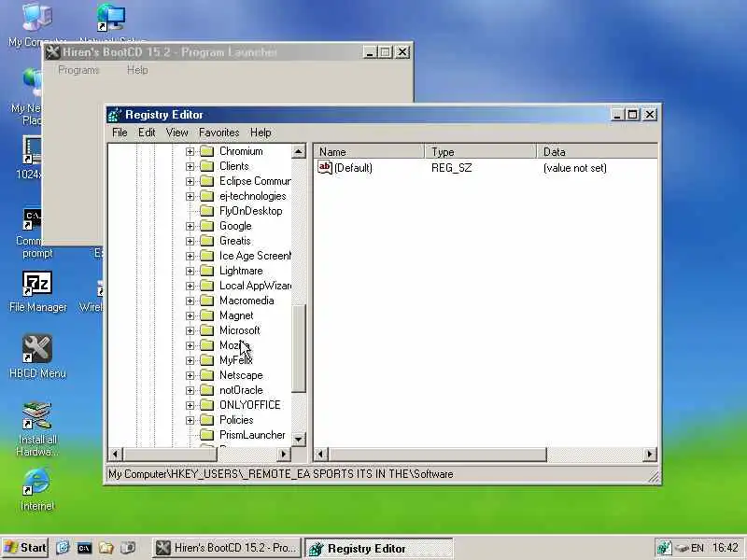747x560 pixels.
Task: Open the Help menu in Registry Editor
Action: (x=261, y=133)
